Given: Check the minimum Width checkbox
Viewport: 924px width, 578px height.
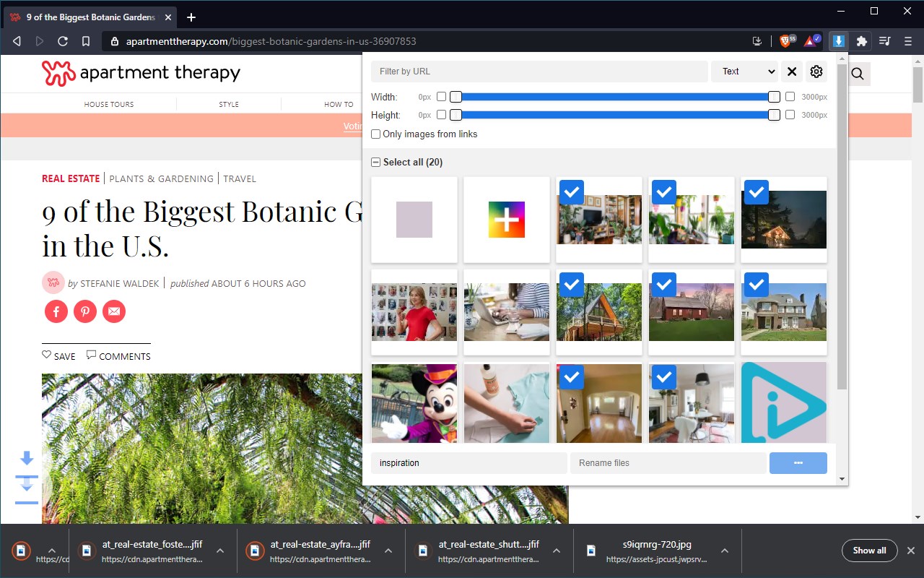Looking at the screenshot, I should (x=441, y=96).
